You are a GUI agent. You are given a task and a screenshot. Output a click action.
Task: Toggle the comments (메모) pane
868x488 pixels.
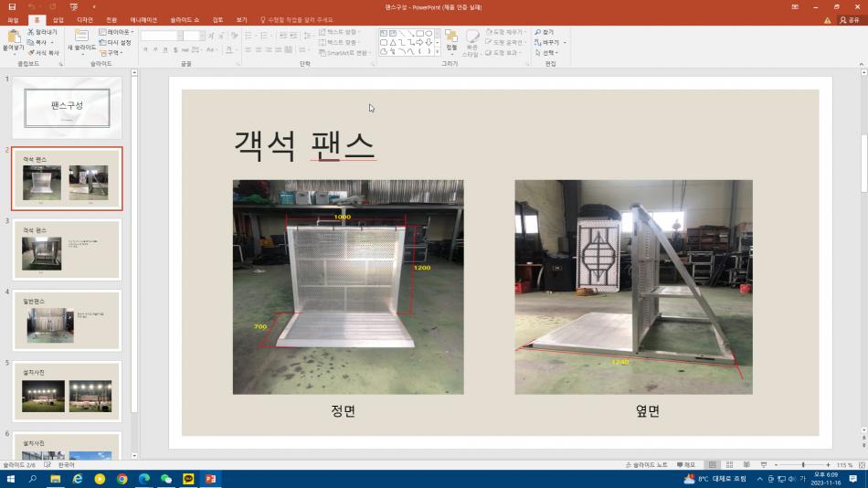pos(686,465)
